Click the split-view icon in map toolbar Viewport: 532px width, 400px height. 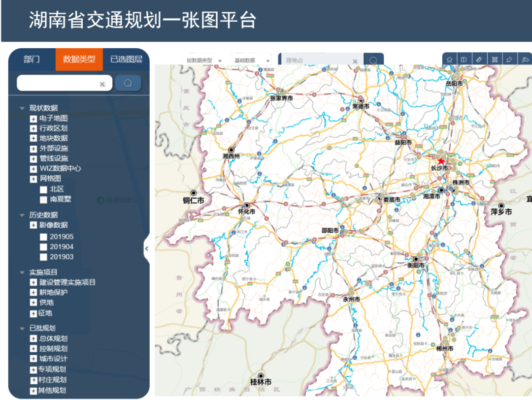coord(464,60)
